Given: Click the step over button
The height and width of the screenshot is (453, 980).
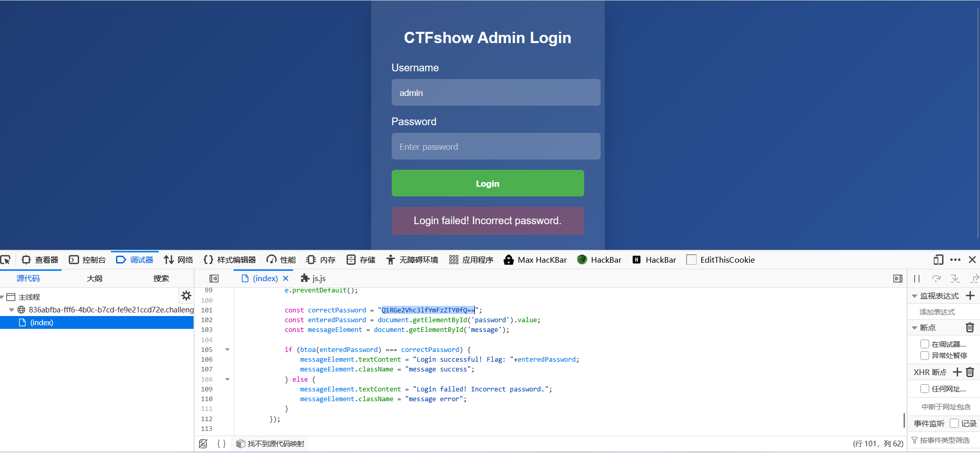Looking at the screenshot, I should (936, 279).
